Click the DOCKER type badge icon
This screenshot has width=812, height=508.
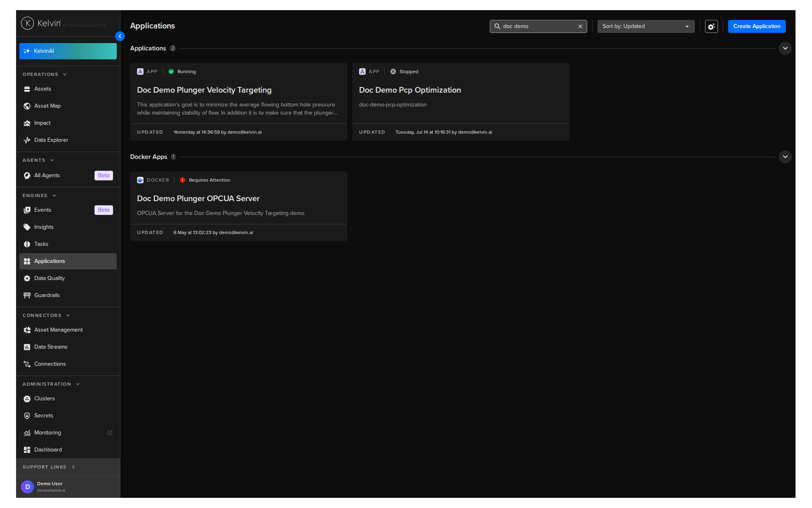pyautogui.click(x=140, y=180)
